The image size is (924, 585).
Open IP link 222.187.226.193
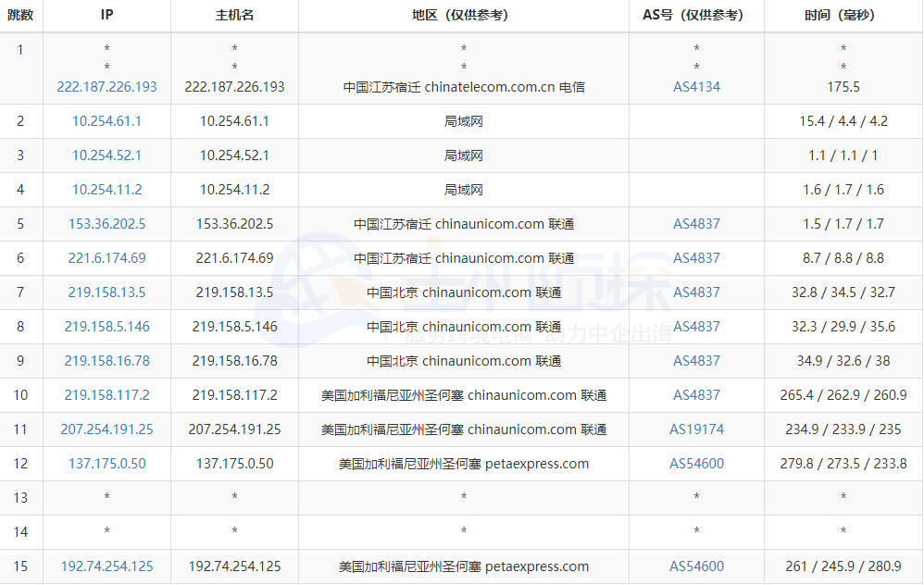[x=106, y=87]
